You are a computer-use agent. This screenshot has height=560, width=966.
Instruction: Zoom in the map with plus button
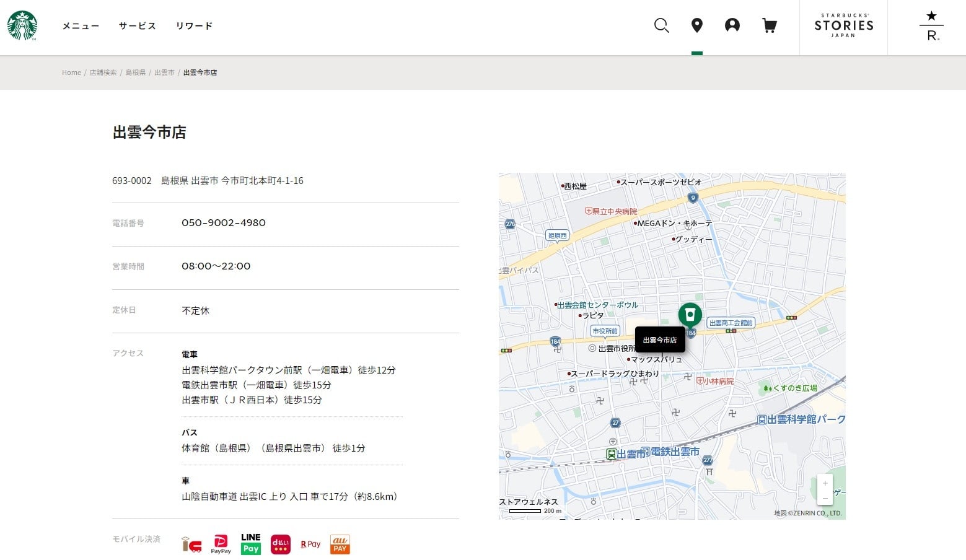tap(825, 483)
